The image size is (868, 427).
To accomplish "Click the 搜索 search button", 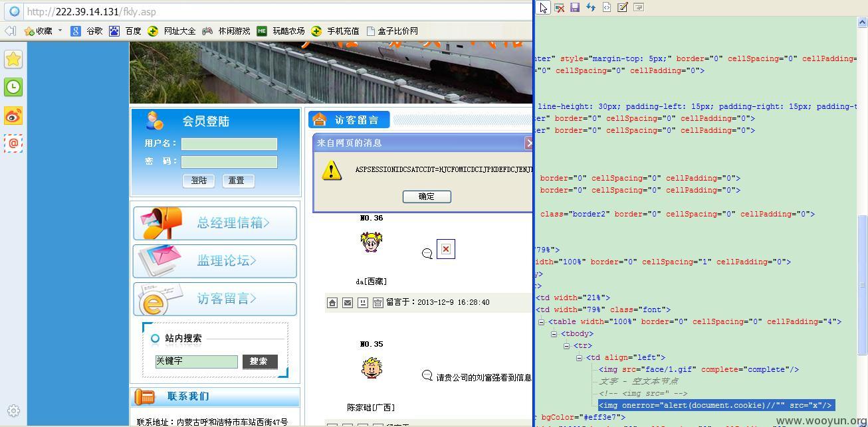I will point(259,361).
